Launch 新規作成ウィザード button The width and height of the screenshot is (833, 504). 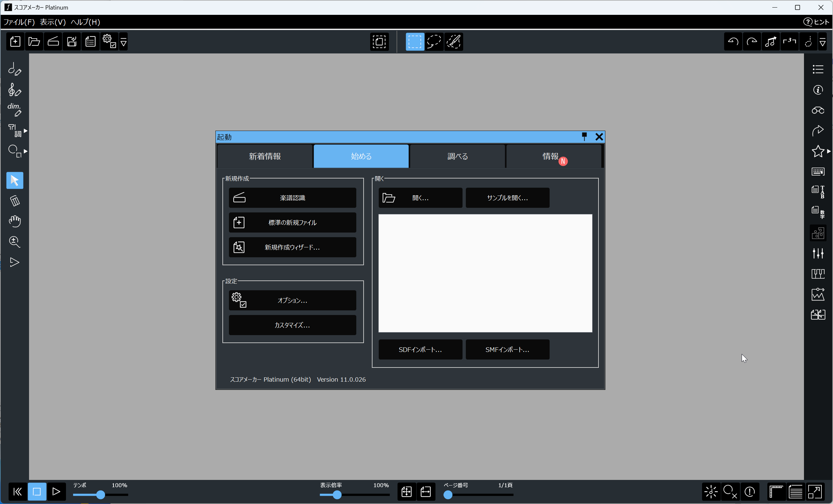coord(292,247)
